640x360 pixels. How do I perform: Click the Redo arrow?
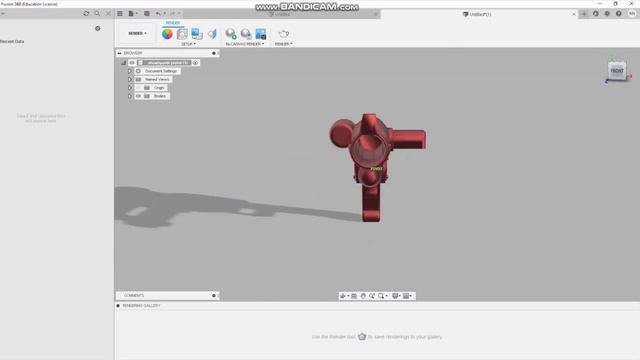point(173,13)
